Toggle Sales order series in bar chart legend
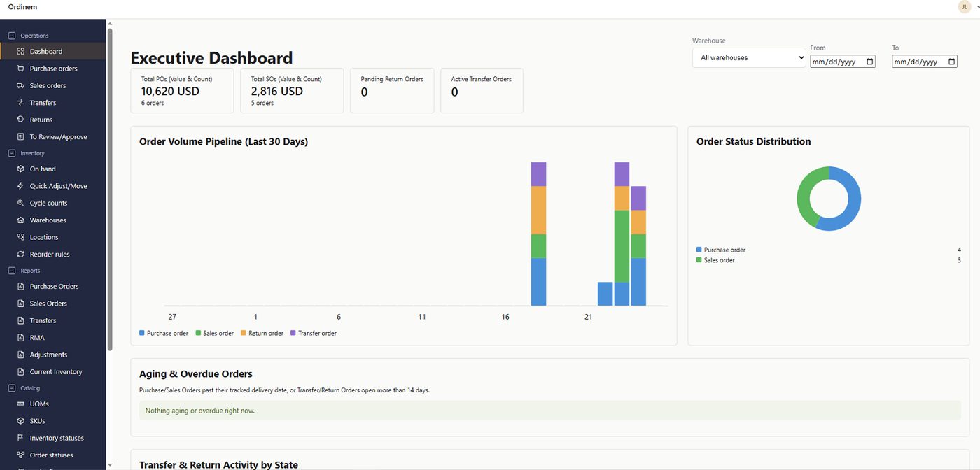The width and height of the screenshot is (980, 470). [x=215, y=334]
